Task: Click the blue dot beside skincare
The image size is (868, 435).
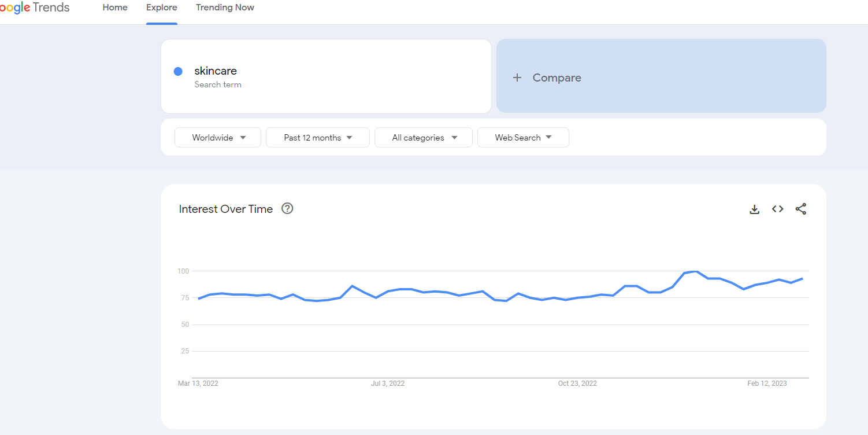Action: tap(178, 71)
